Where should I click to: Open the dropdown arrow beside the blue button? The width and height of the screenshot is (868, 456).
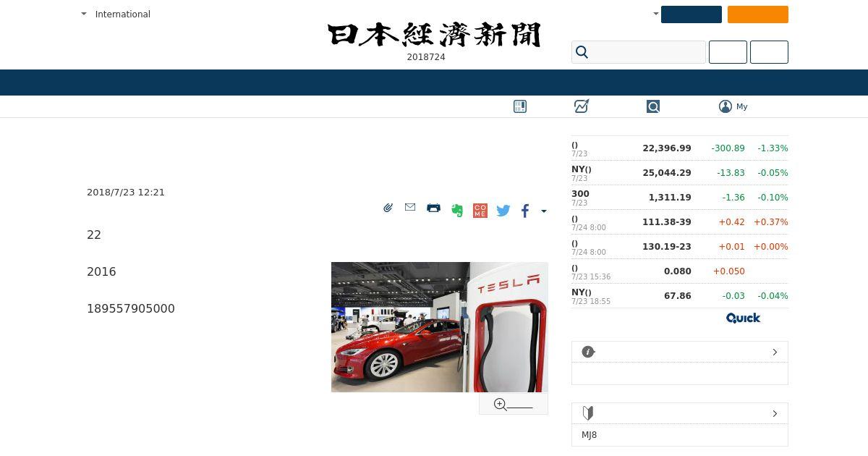pyautogui.click(x=655, y=14)
